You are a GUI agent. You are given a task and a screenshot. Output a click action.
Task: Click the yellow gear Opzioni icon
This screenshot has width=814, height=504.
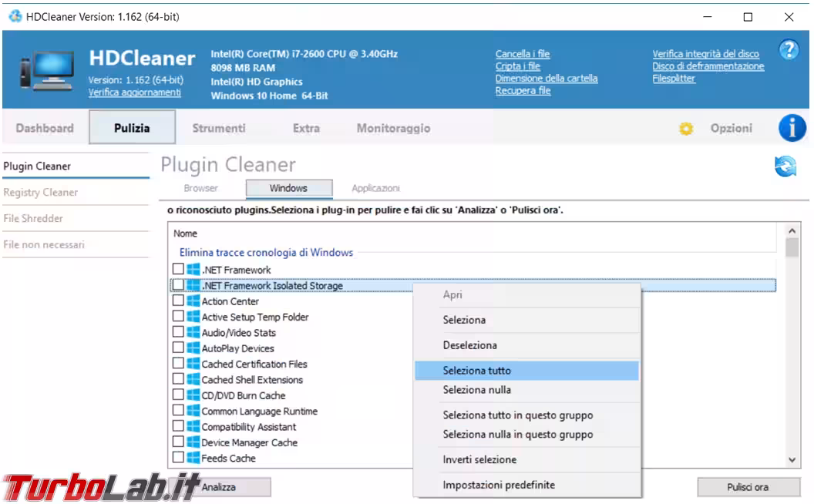pyautogui.click(x=685, y=129)
